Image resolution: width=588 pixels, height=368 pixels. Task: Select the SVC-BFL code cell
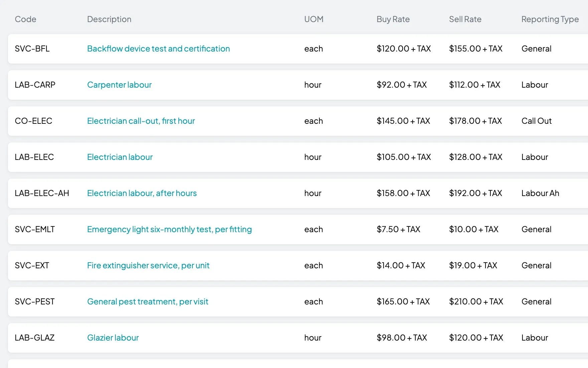point(32,49)
